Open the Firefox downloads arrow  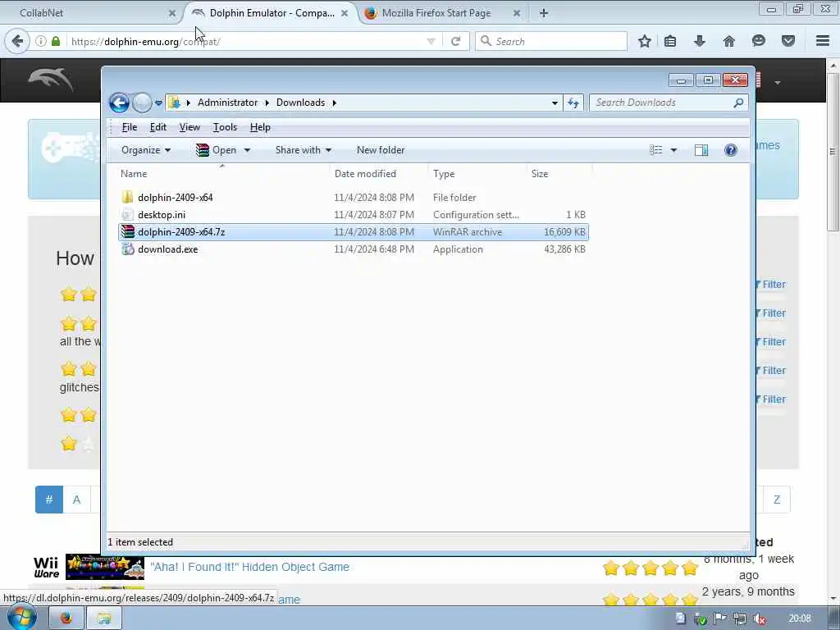[700, 41]
